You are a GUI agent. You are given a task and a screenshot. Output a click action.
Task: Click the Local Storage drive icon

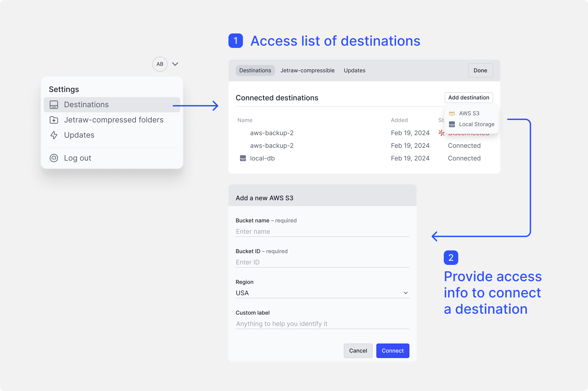point(452,124)
